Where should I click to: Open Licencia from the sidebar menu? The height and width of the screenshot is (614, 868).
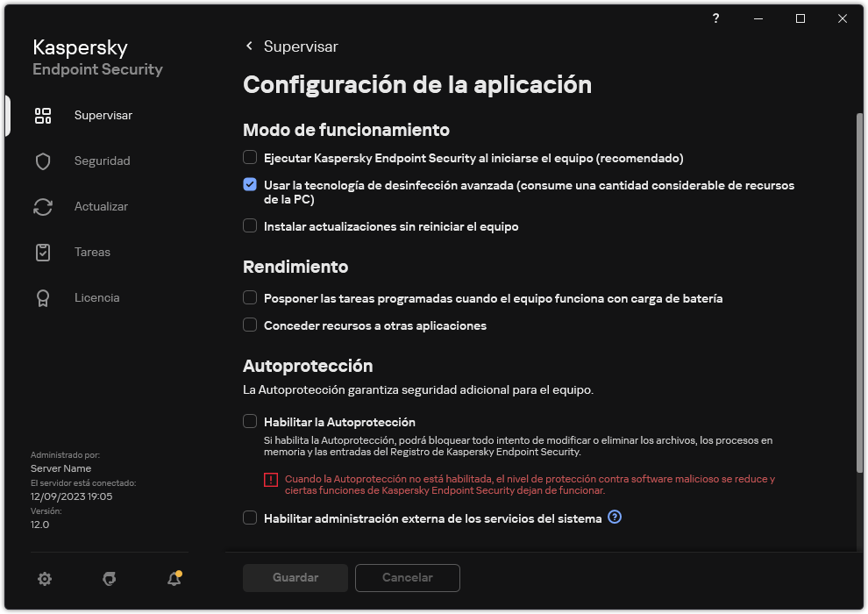(97, 297)
